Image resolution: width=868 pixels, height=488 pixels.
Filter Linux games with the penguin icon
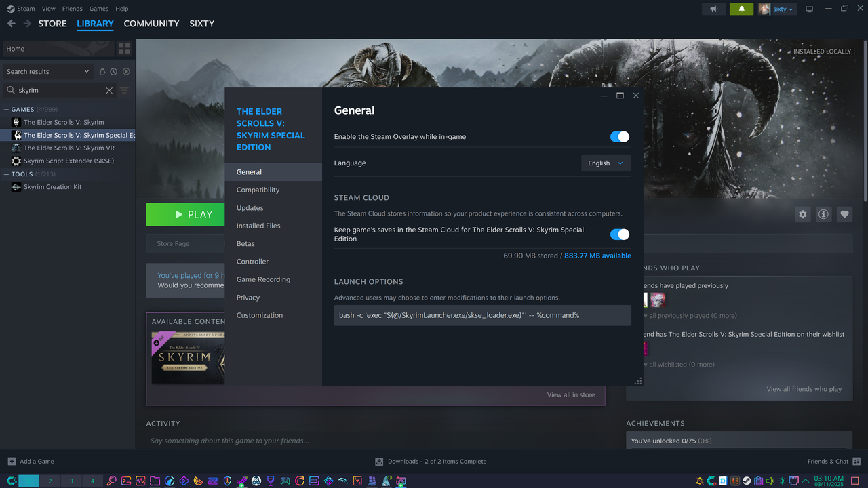point(101,71)
